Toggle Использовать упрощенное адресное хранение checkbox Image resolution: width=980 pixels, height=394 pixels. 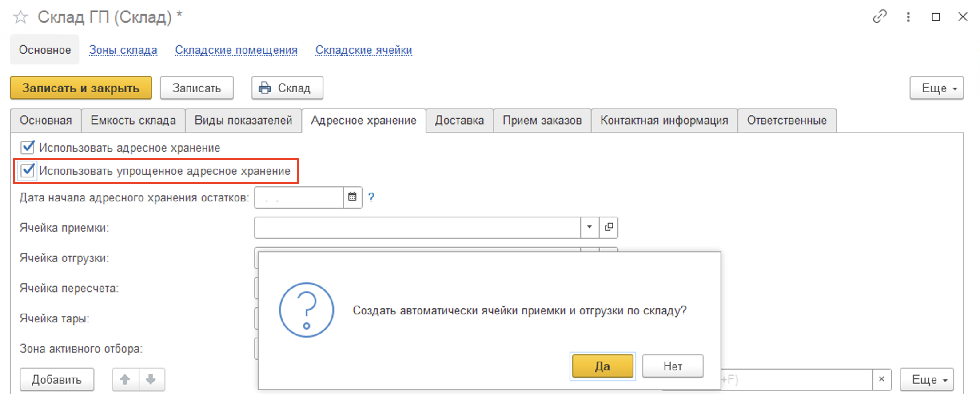28,171
